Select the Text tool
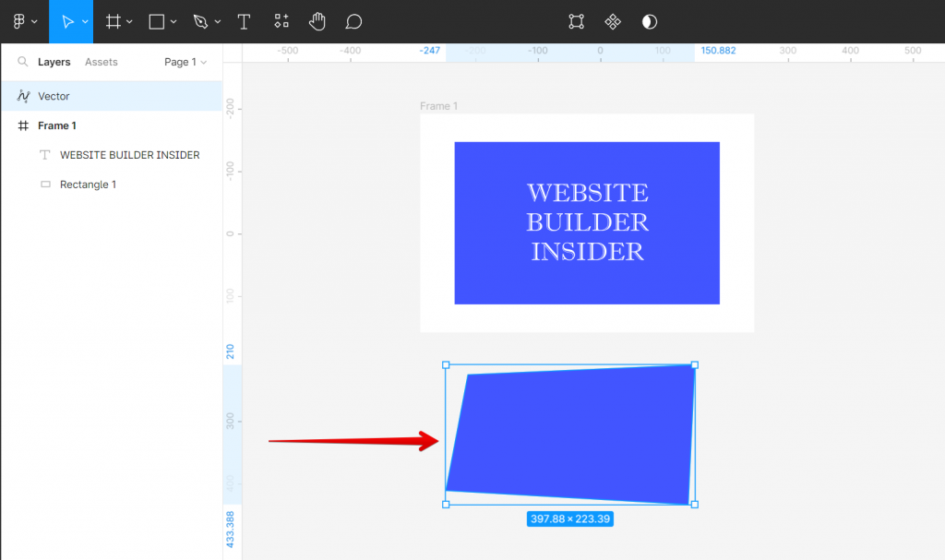 coord(244,21)
